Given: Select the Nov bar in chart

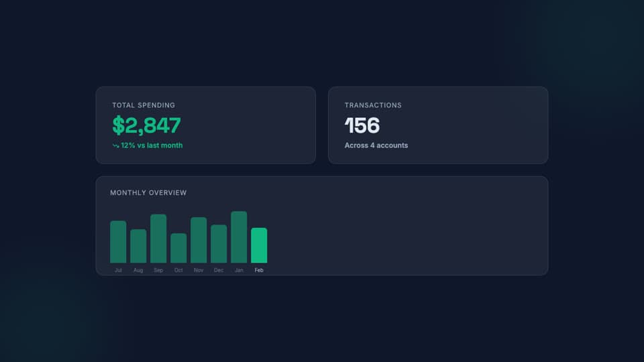Looking at the screenshot, I should [199, 240].
